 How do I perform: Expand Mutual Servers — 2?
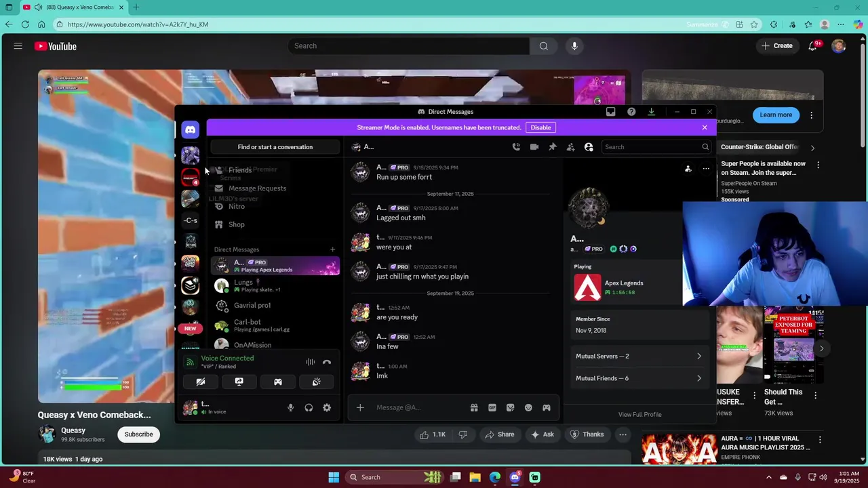638,356
